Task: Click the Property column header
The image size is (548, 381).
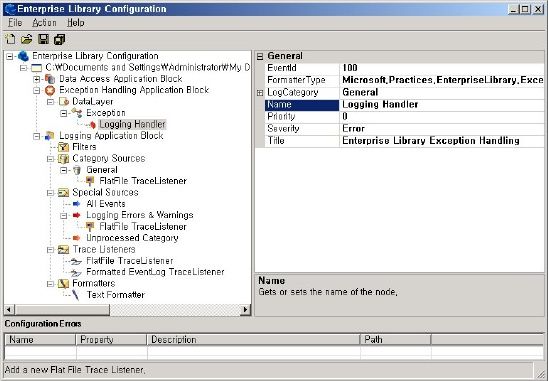Action: coord(111,340)
